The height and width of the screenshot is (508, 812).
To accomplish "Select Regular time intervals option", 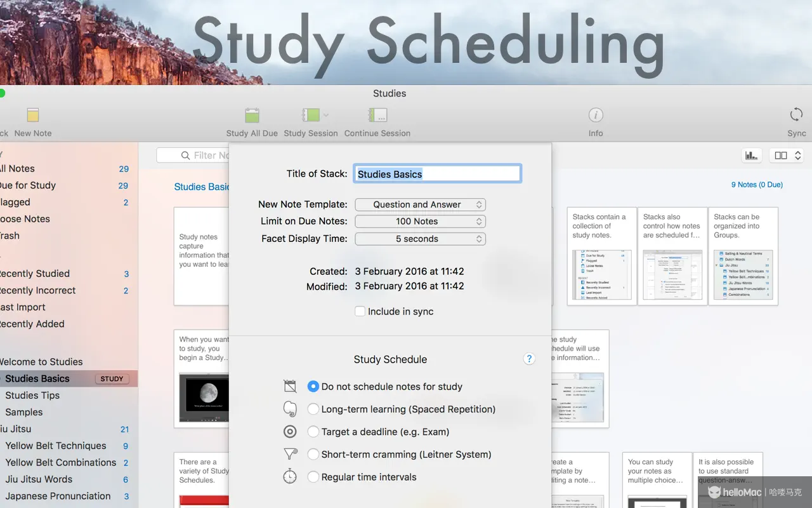I will tap(313, 477).
